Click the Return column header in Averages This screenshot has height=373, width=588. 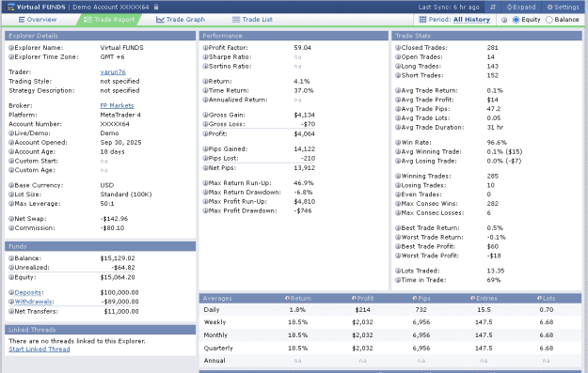[x=298, y=299]
